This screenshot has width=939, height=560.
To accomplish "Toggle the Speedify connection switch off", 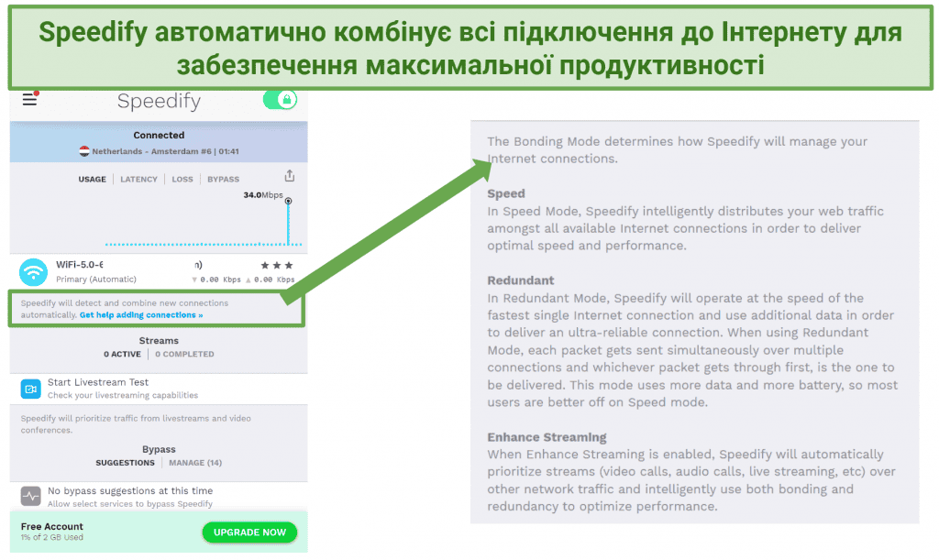I will coord(280,99).
